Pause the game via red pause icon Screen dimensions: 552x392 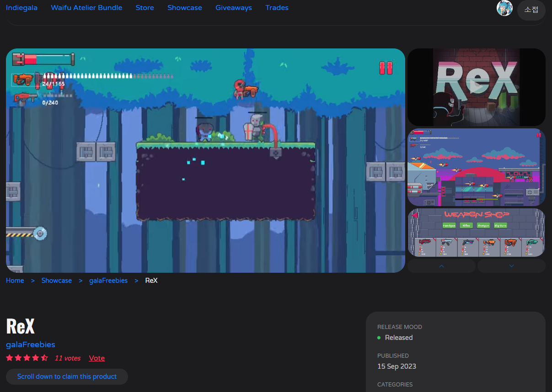tap(386, 68)
